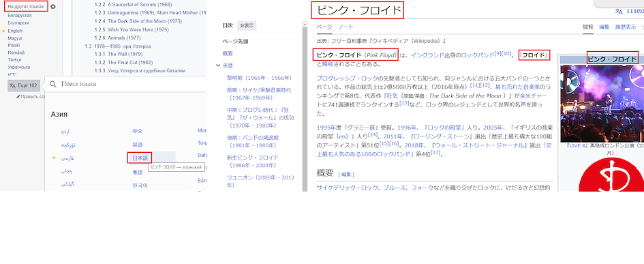Click the [編集] link beside 概要 heading
644x264 pixels.
tap(346, 175)
